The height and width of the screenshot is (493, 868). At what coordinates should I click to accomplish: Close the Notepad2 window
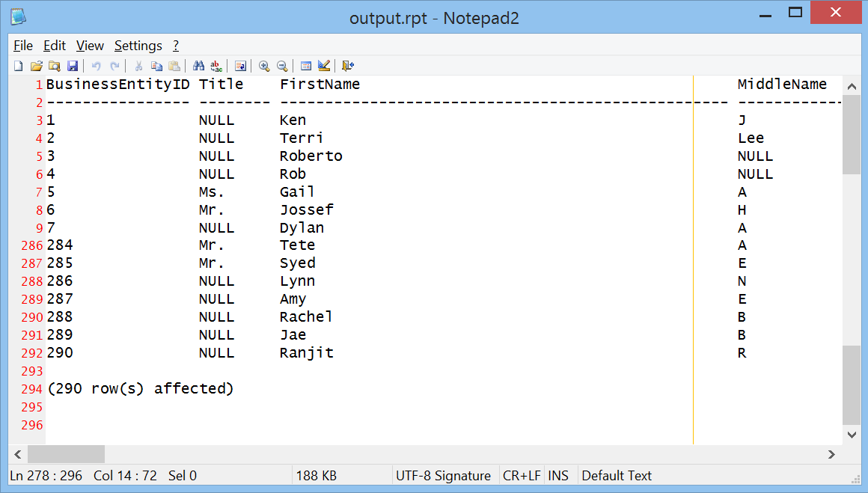836,12
